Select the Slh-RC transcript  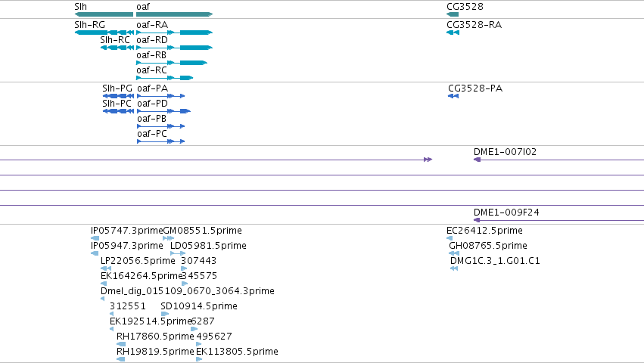117,48
